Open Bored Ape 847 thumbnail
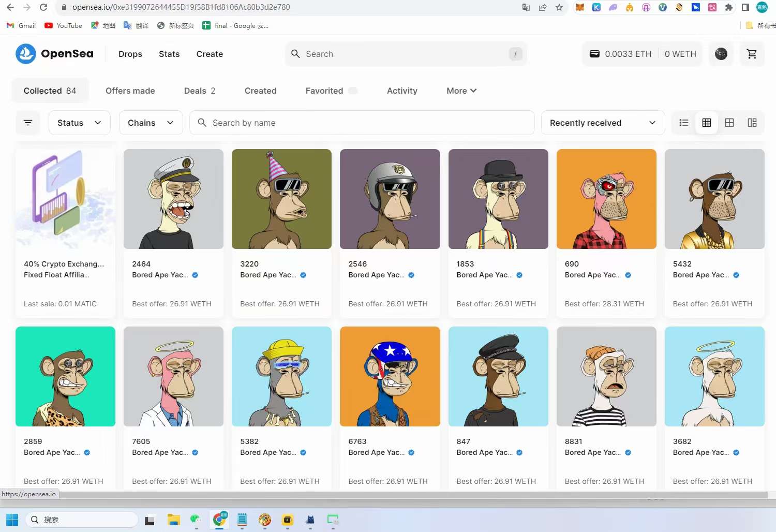 tap(498, 377)
